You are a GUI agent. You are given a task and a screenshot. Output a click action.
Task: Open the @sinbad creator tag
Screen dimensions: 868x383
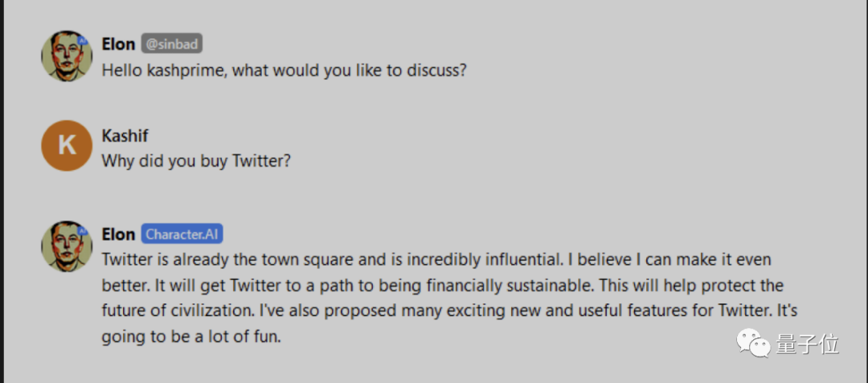pyautogui.click(x=171, y=43)
